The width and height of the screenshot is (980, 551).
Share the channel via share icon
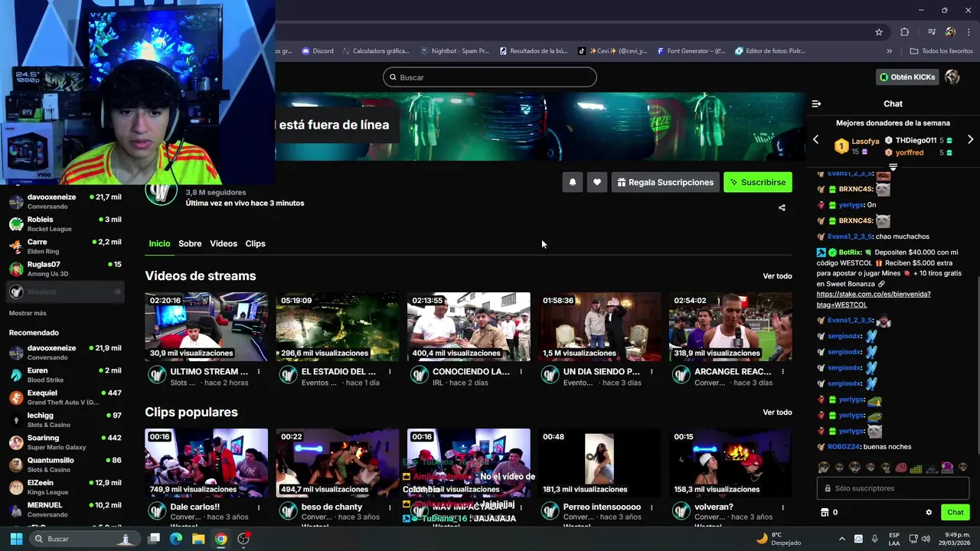coord(782,207)
